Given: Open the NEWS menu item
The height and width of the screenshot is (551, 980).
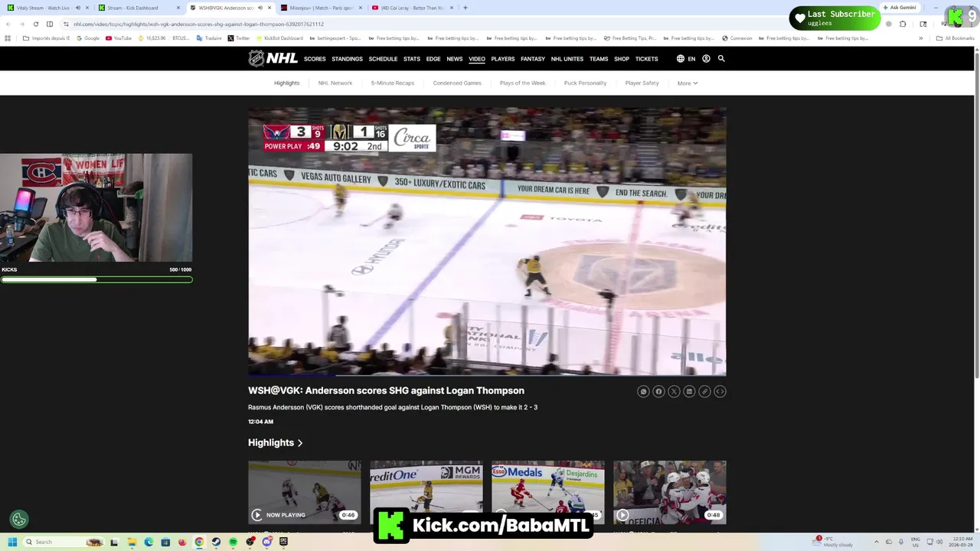Looking at the screenshot, I should click(455, 59).
